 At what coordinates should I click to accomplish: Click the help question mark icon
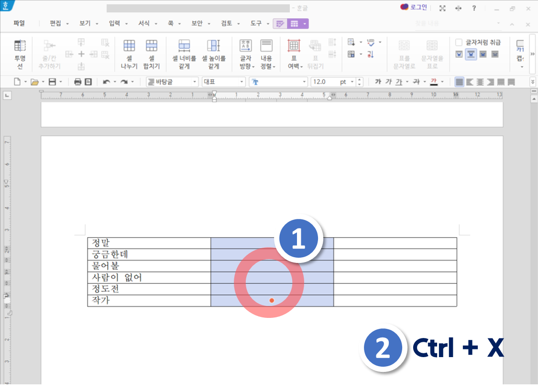pyautogui.click(x=474, y=8)
